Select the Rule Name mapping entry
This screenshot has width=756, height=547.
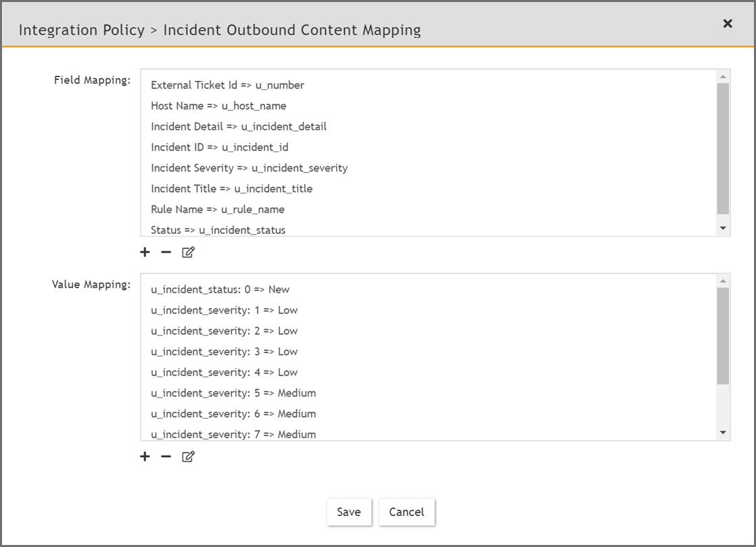(x=218, y=210)
